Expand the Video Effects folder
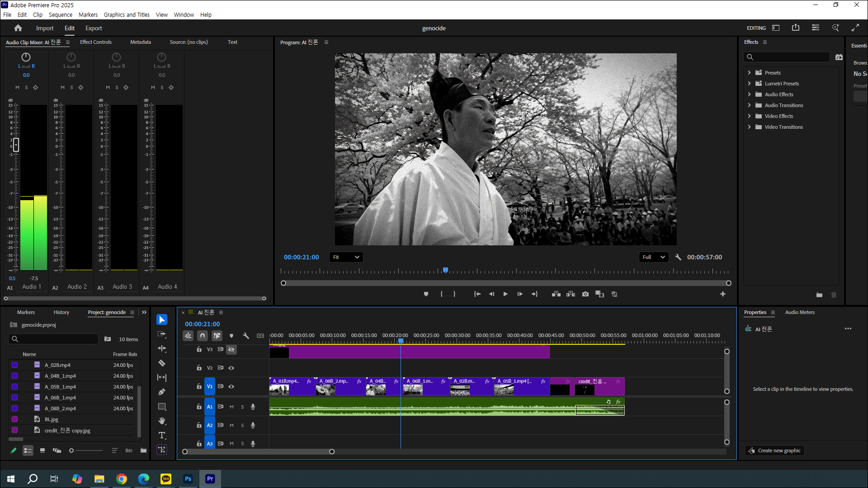The width and height of the screenshot is (868, 488). [x=749, y=116]
